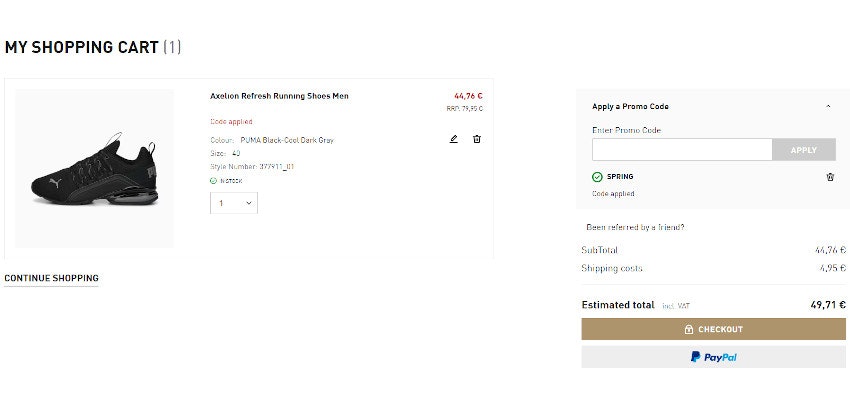850x405 pixels.
Task: Remove the SPRING promo code via its trash icon
Action: [830, 177]
